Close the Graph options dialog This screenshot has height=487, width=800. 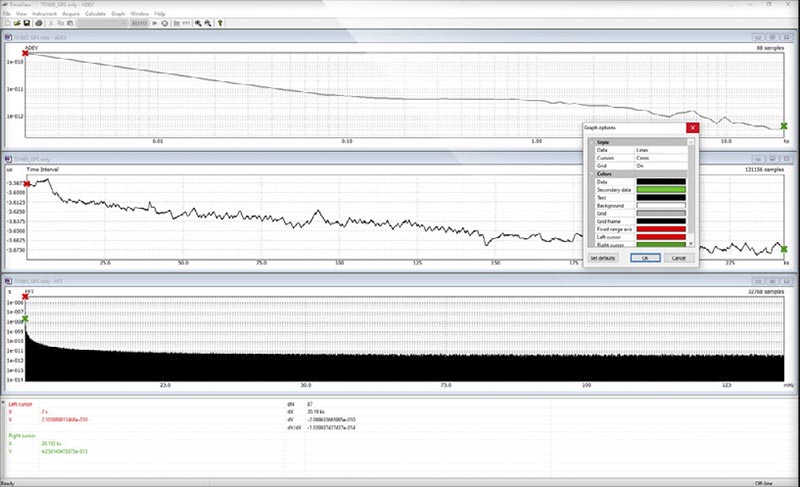coord(692,127)
